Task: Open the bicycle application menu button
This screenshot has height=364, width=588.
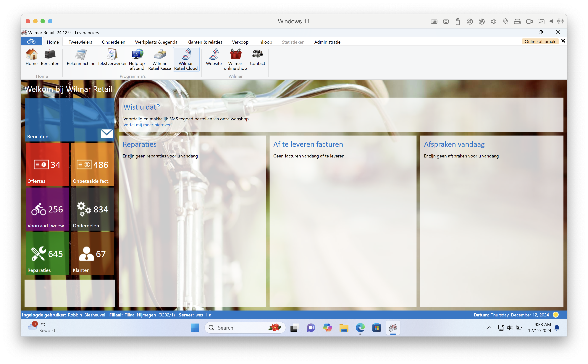Action: [x=31, y=41]
